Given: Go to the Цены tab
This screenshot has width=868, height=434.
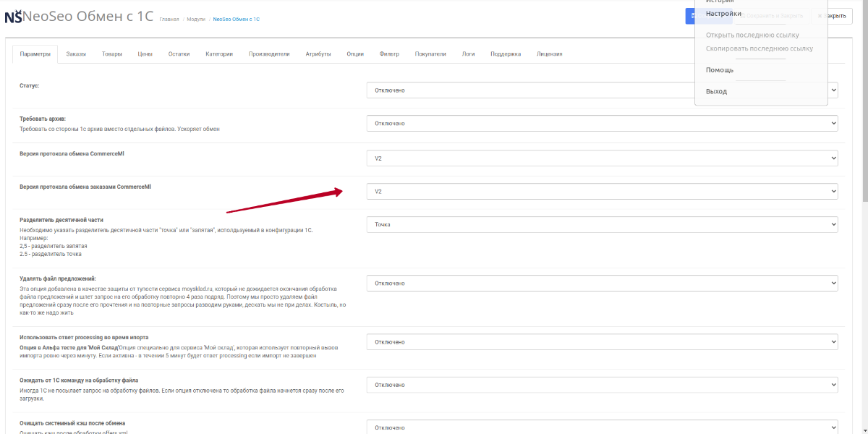Looking at the screenshot, I should pyautogui.click(x=145, y=54).
